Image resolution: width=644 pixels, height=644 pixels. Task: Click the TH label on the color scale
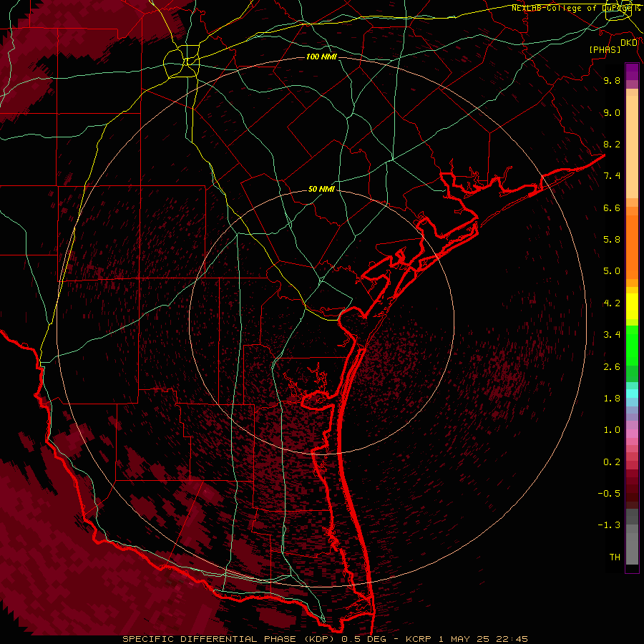coord(615,557)
